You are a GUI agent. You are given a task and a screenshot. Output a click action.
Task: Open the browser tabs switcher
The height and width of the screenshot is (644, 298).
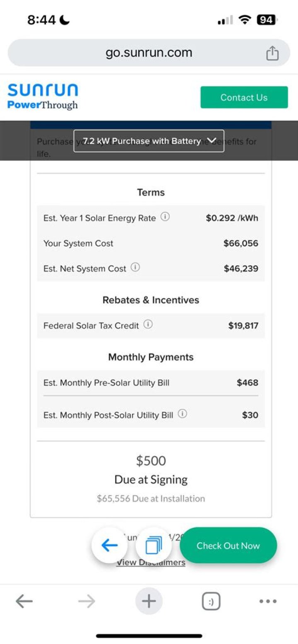[x=211, y=601]
